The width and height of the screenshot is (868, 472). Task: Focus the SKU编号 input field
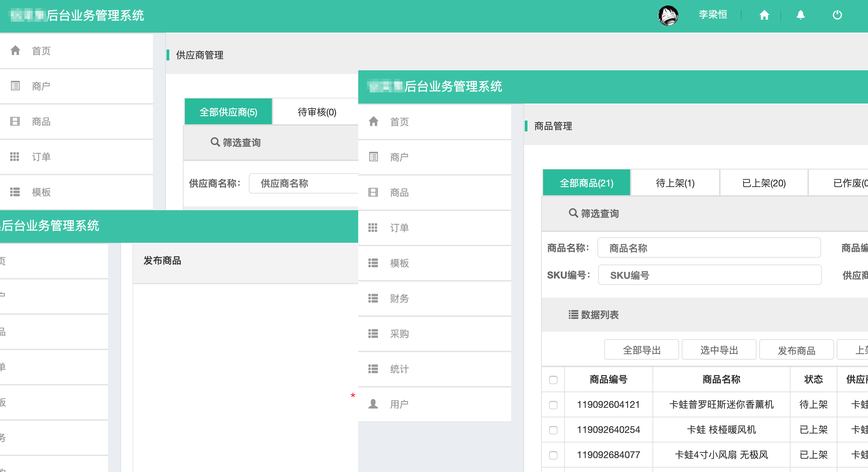coord(710,275)
